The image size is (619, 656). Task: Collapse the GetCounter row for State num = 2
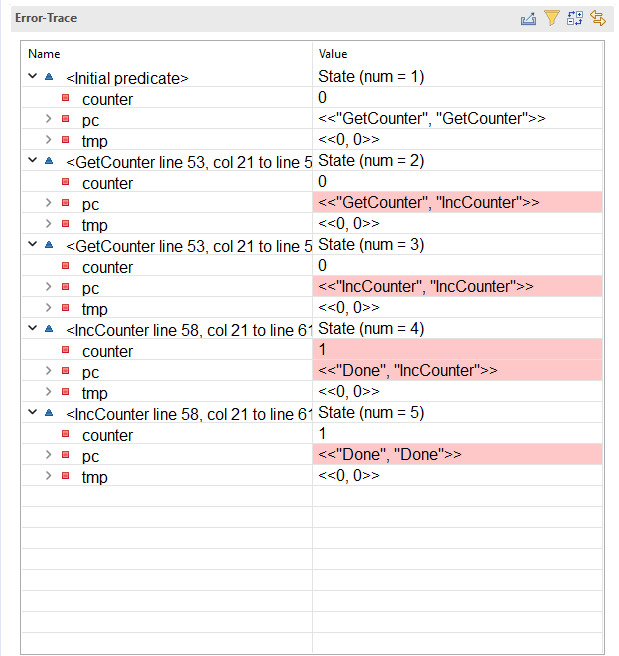(32, 160)
